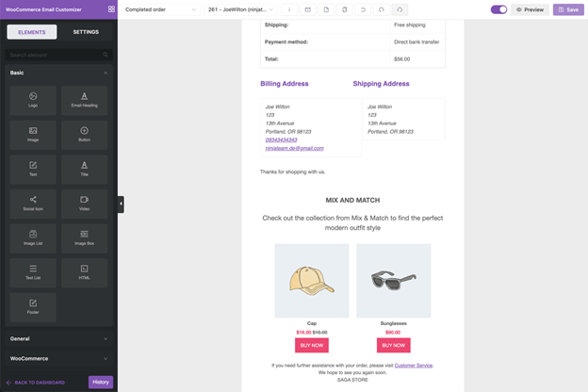This screenshot has width=588, height=392.
Task: Open the three-dot more options menu
Action: [289, 9]
